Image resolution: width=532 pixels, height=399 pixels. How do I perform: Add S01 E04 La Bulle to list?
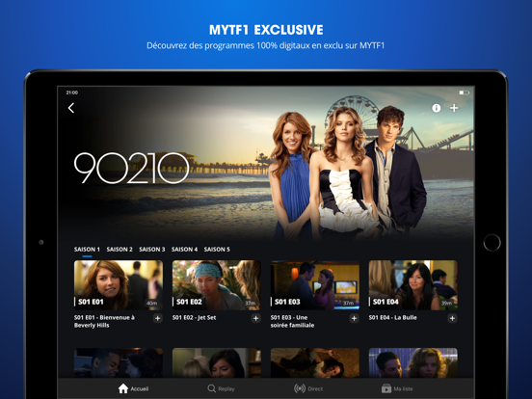click(452, 318)
